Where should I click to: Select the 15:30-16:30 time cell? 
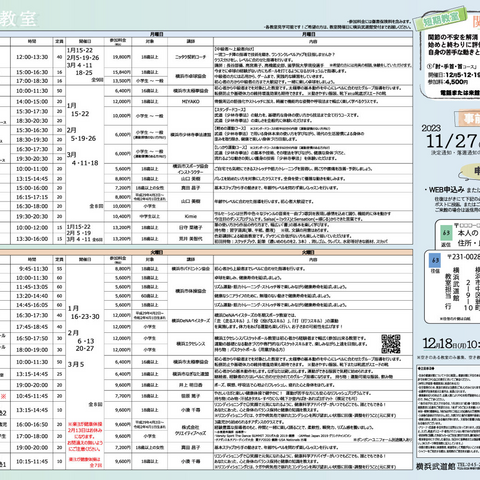click(32, 130)
